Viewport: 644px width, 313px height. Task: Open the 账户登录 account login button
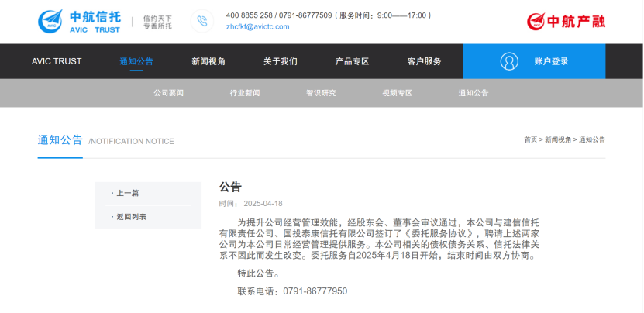click(x=550, y=61)
